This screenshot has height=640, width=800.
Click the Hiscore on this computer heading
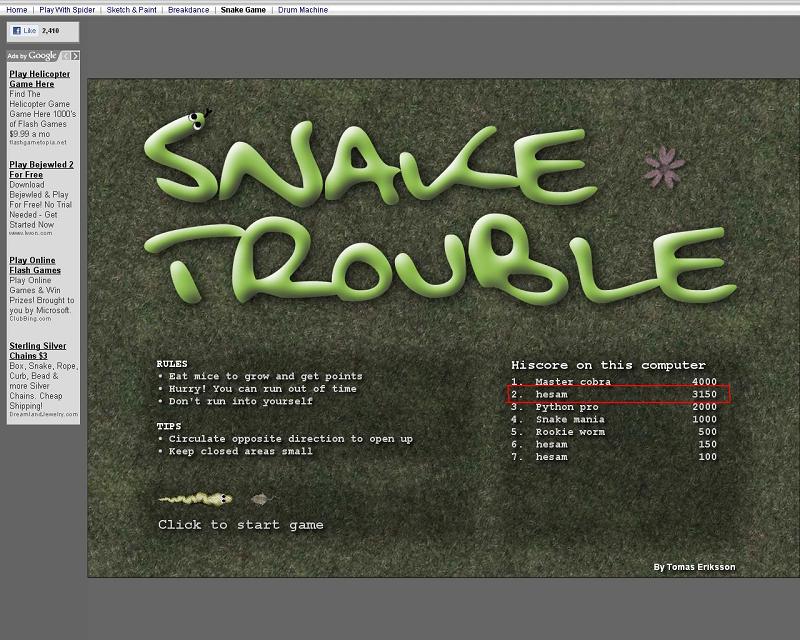click(x=609, y=365)
